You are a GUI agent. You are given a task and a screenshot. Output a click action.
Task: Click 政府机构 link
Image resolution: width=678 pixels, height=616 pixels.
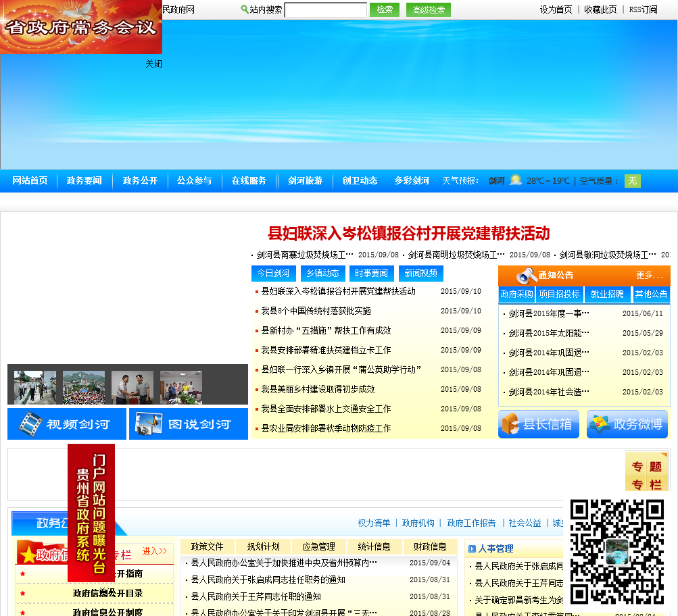pyautogui.click(x=418, y=523)
